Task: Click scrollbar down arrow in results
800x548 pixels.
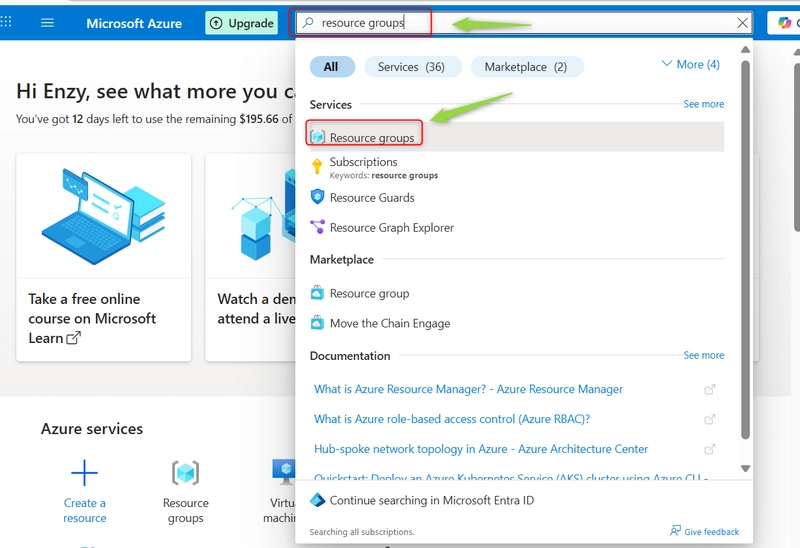Action: [x=745, y=468]
